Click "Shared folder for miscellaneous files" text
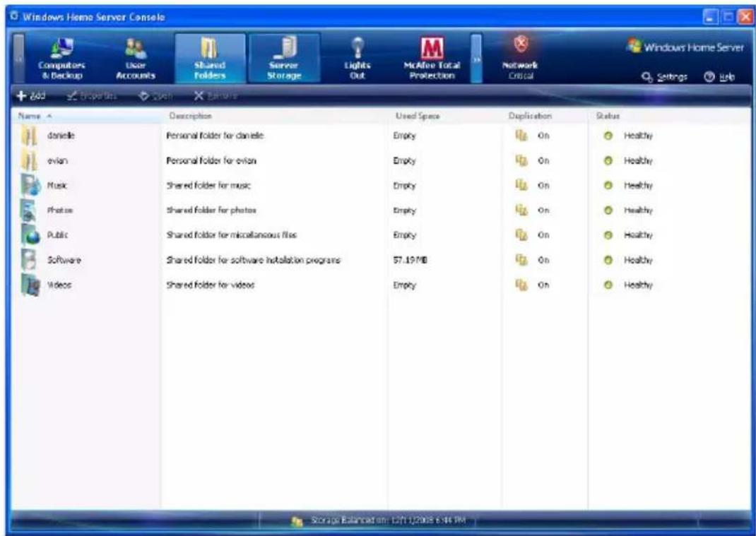The height and width of the screenshot is (536, 756). pyautogui.click(x=232, y=234)
